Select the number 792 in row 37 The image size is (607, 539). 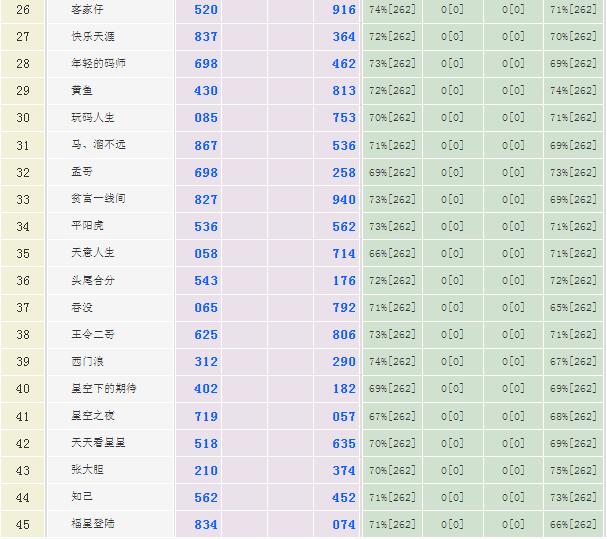click(x=344, y=308)
